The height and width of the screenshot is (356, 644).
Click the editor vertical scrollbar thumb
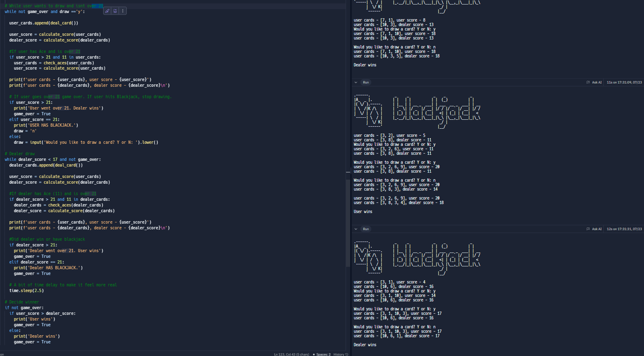coord(348,220)
